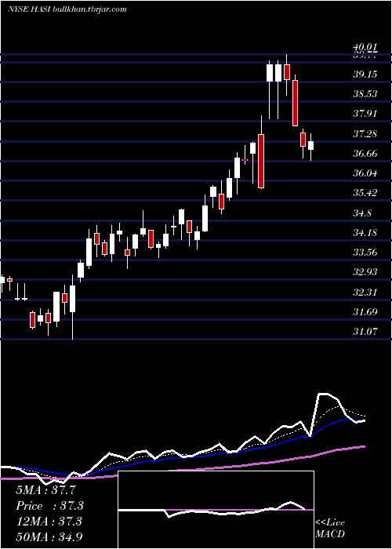Viewport: 392px width, 549px height.
Task: Click the 33.56 price axis label
Action: 365,252
